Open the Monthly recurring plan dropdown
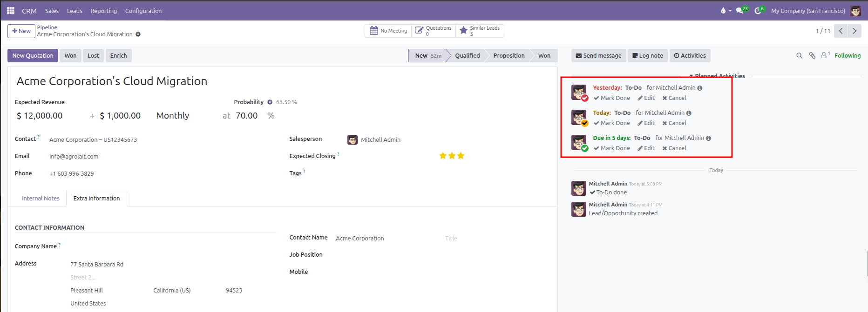The image size is (868, 312). [172, 116]
